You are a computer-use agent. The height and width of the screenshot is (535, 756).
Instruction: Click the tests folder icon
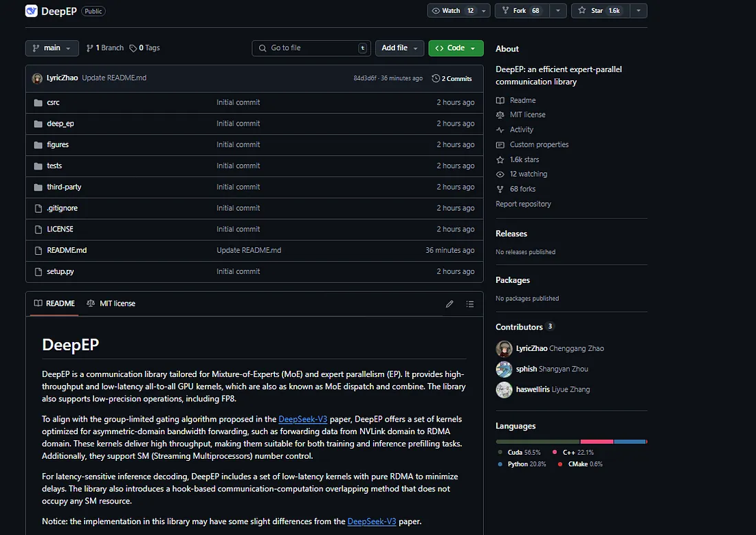[x=38, y=166]
